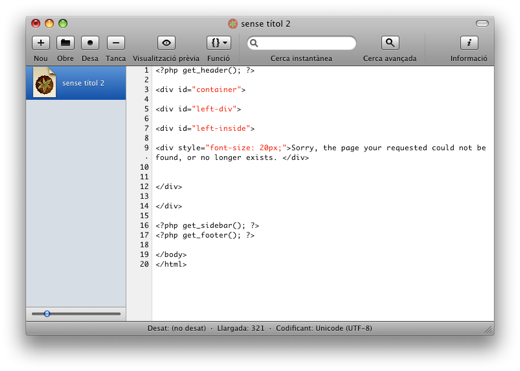
Task: Create a new document with Nou button
Action: tap(41, 43)
